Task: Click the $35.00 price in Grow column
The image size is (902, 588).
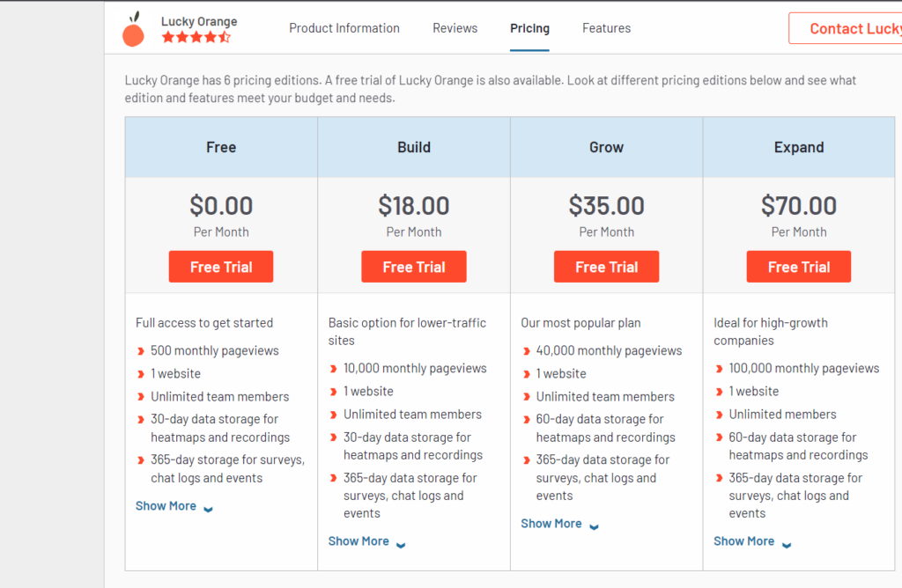Action: [606, 206]
